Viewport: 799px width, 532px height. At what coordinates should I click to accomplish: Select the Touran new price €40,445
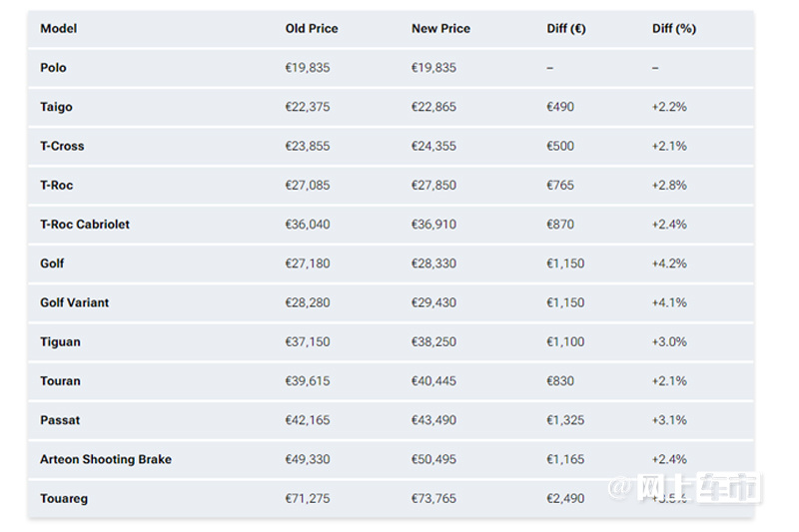click(x=433, y=381)
